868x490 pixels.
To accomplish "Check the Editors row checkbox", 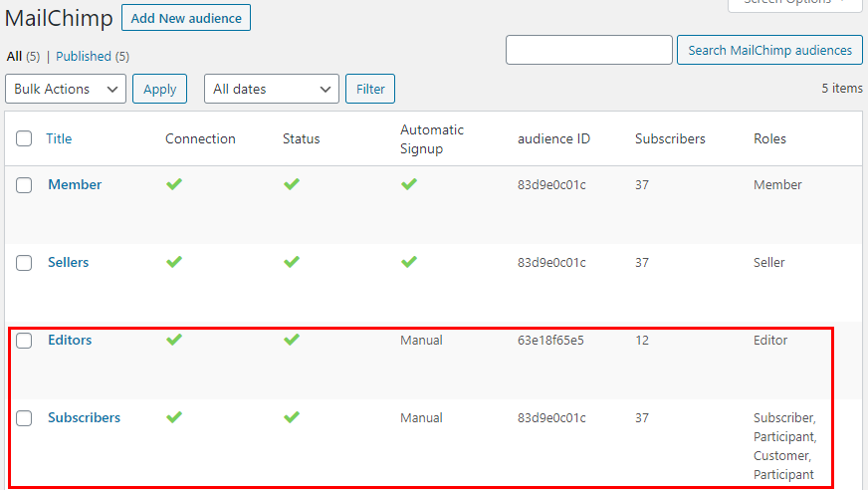I will [x=24, y=340].
